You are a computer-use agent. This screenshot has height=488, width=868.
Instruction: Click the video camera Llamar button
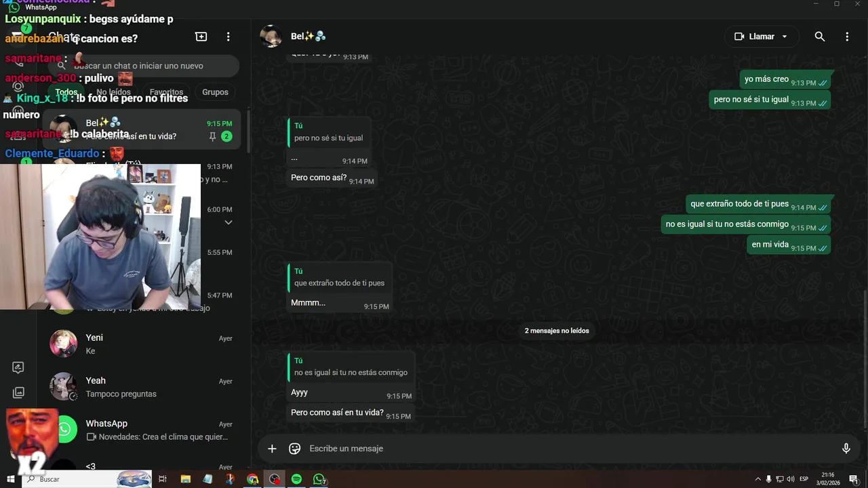tap(754, 37)
